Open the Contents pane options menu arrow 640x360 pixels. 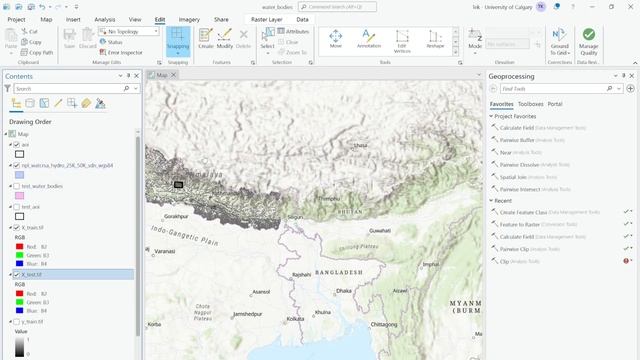tap(120, 76)
